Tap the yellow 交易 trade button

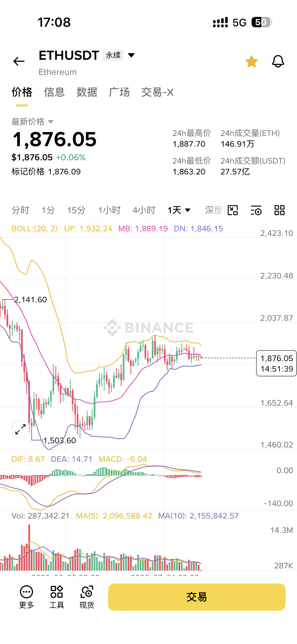point(197,597)
